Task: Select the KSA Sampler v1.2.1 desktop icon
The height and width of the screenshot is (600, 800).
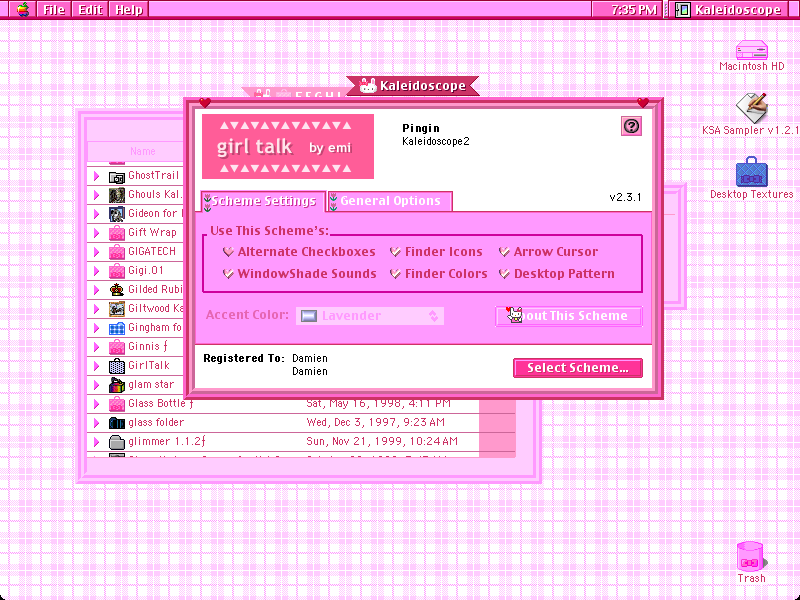Action: coord(752,108)
